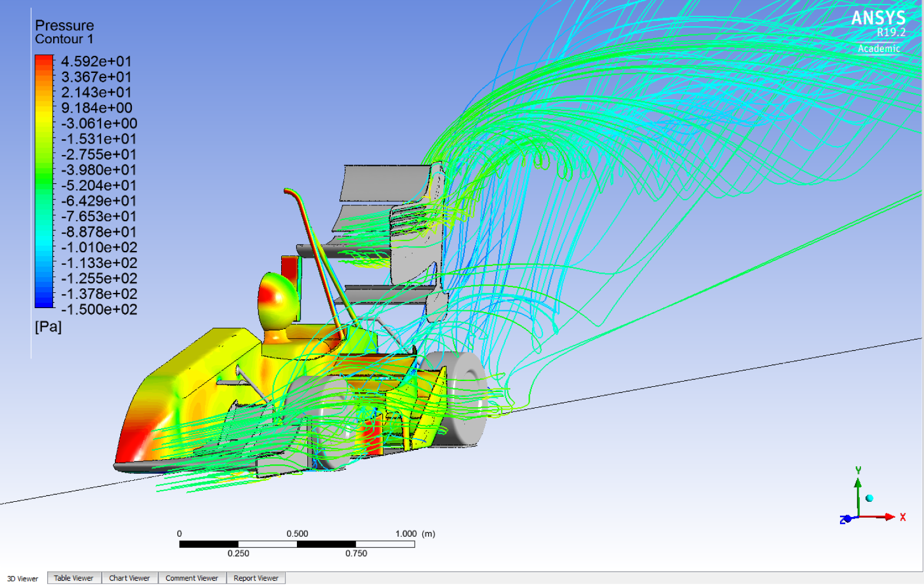Click the red X axis arrow of the triad
The width and height of the screenshot is (924, 587).
pos(878,516)
